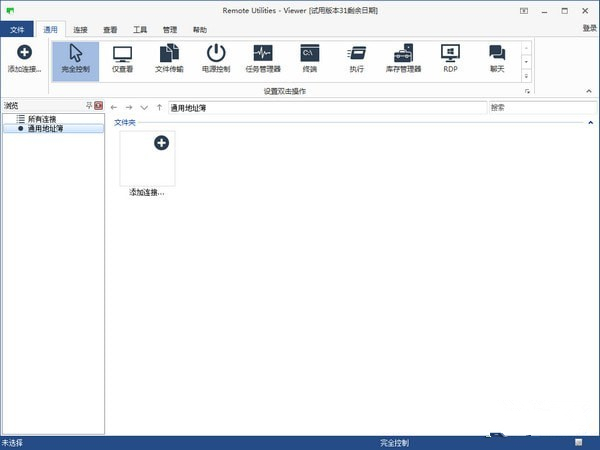Click the 登录 (Login) link
600x450 pixels.
point(588,29)
